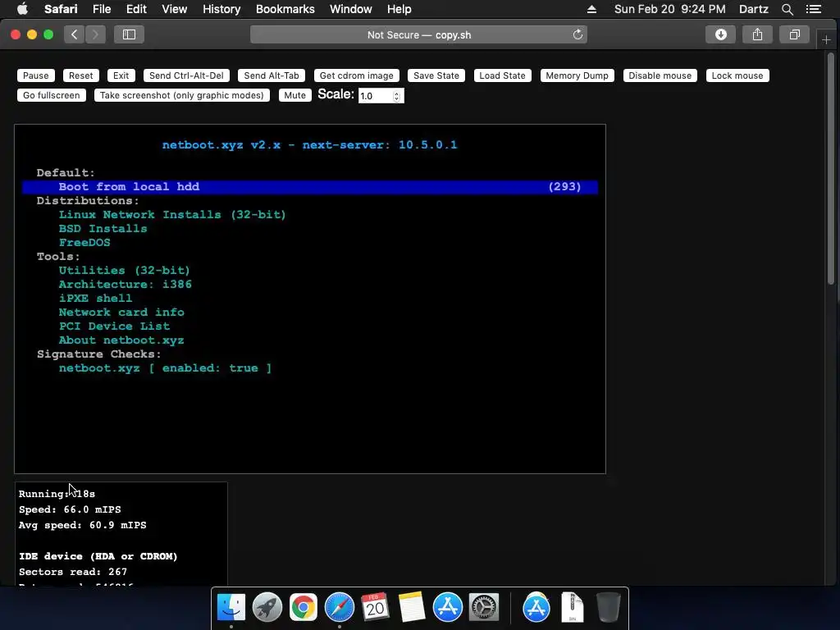
Task: Open Safari downloads icon
Action: click(x=720, y=34)
